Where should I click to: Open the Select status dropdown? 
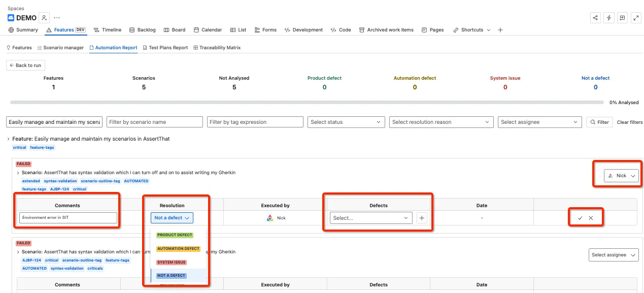tap(346, 122)
